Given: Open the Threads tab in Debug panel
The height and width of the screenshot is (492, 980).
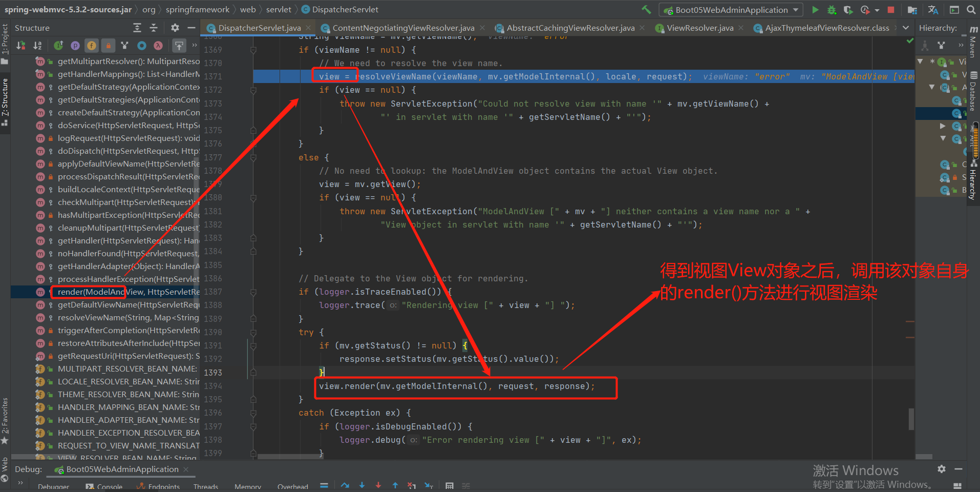Looking at the screenshot, I should (206, 487).
